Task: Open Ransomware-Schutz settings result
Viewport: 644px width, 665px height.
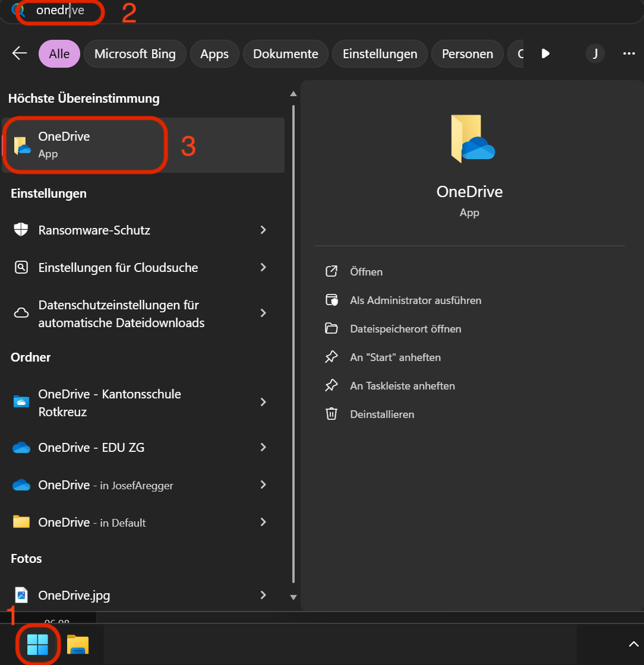Action: pos(143,230)
